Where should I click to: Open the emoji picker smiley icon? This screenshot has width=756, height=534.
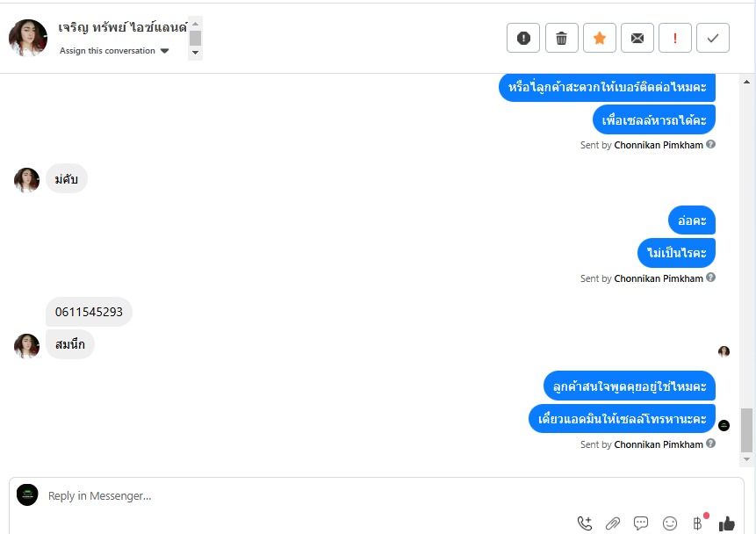pos(670,523)
